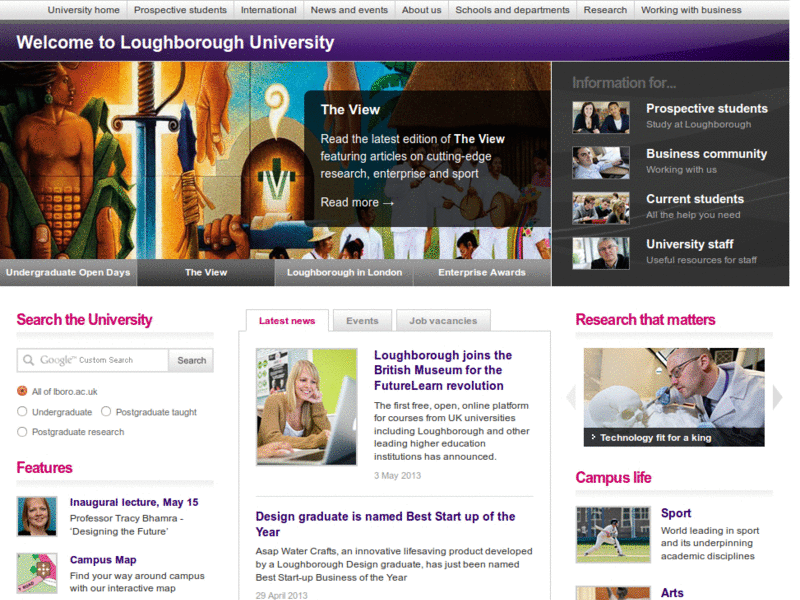Screen dimensions: 800x600
Task: Switch to the Latest news tab
Action: click(x=287, y=321)
